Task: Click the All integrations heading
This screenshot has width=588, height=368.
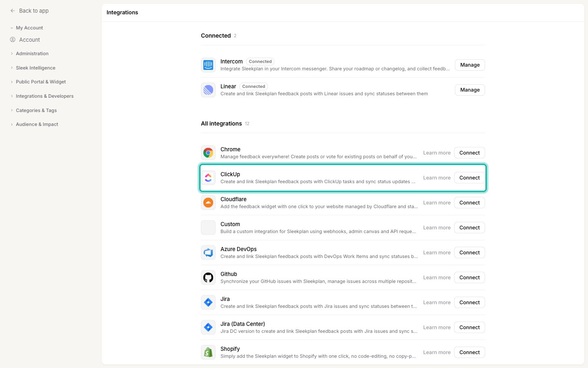Action: [x=221, y=123]
